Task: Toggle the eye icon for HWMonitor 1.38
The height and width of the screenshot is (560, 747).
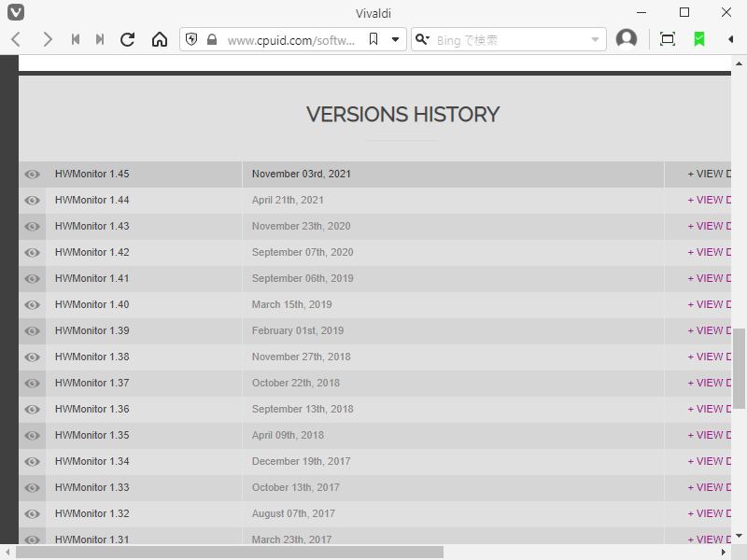Action: (x=33, y=357)
